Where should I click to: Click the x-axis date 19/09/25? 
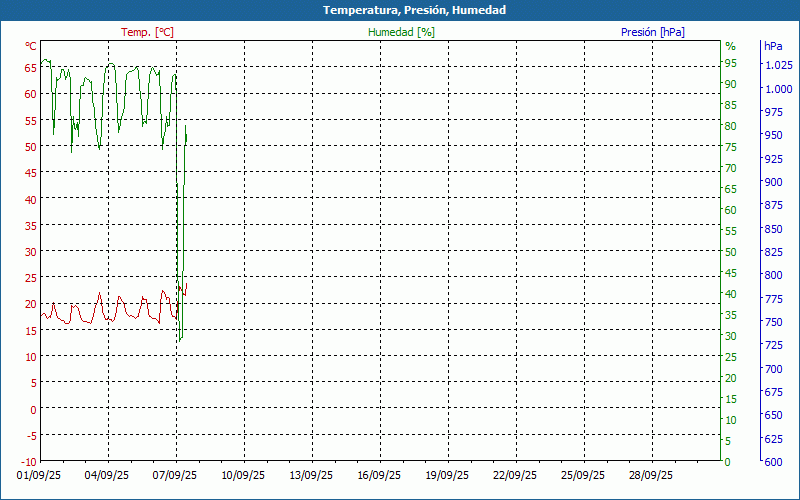[447, 475]
